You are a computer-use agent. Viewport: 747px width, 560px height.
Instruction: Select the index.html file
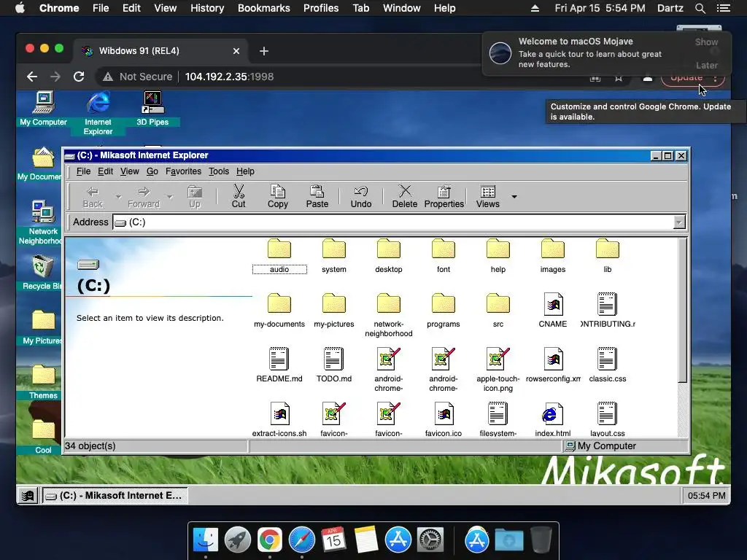point(553,420)
